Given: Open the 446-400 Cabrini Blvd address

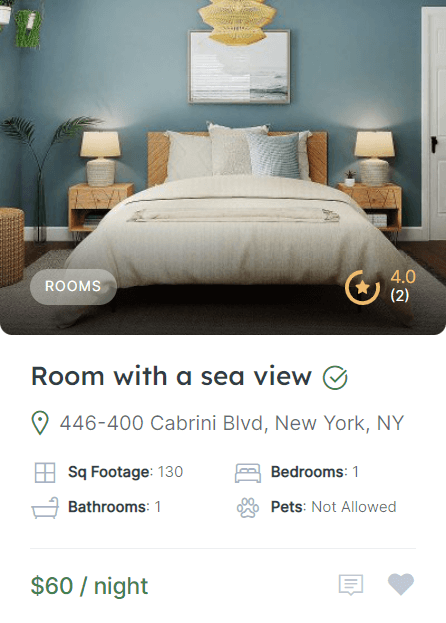Looking at the screenshot, I should [x=232, y=423].
